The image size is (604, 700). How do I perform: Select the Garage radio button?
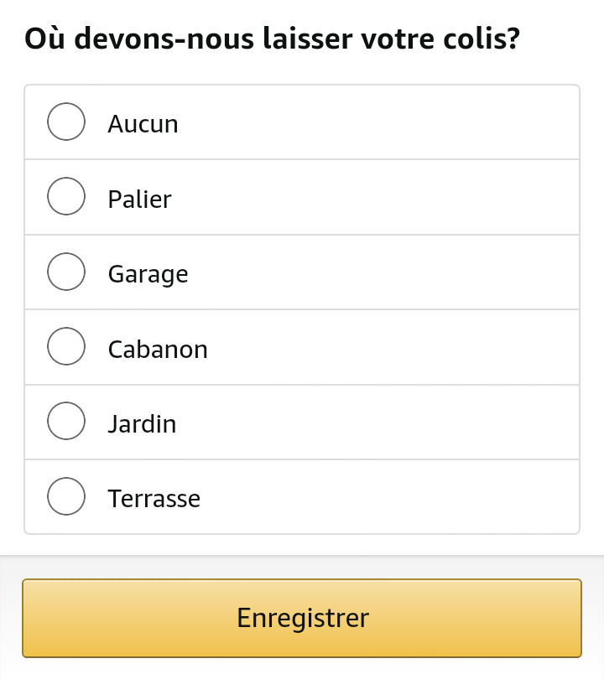click(x=66, y=272)
